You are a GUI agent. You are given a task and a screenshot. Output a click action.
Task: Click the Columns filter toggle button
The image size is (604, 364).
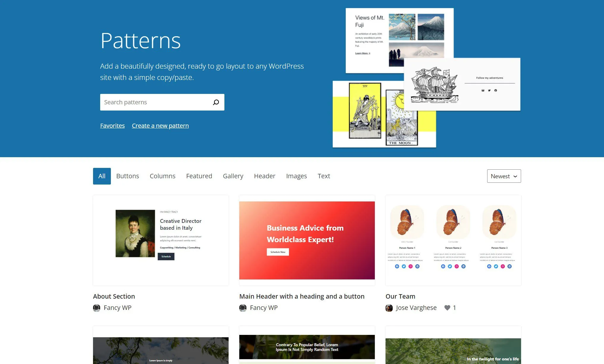[162, 176]
